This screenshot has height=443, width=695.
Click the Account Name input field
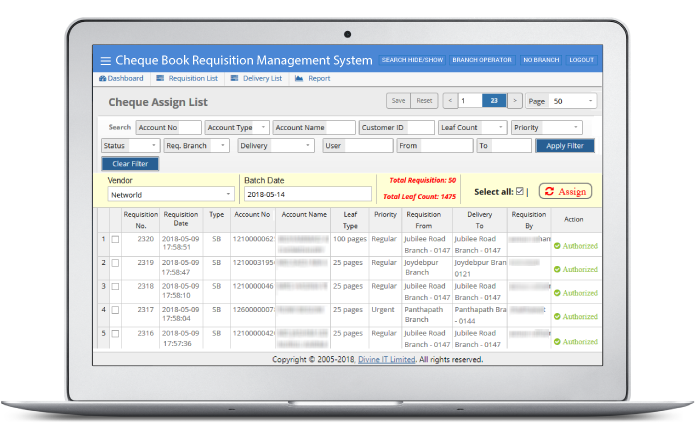click(314, 128)
